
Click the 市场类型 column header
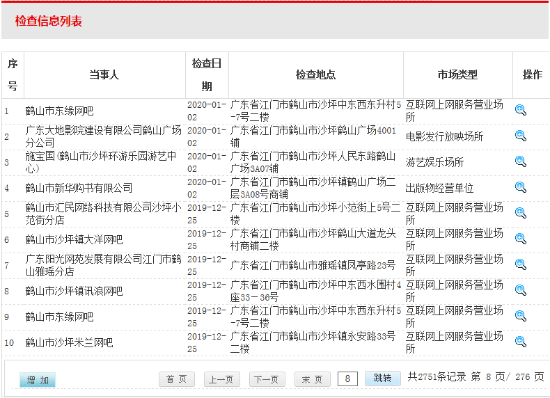[458, 75]
